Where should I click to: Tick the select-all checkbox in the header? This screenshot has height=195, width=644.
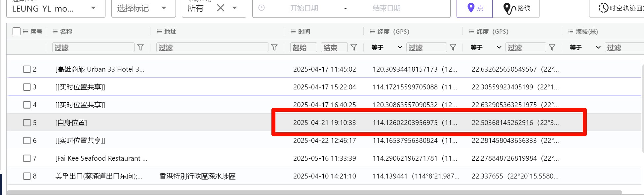pyautogui.click(x=17, y=32)
